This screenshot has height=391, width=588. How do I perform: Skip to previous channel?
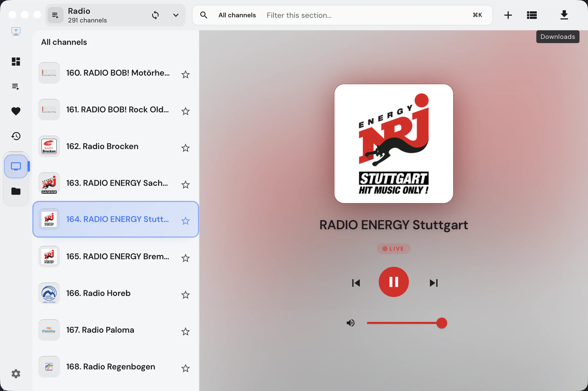356,283
